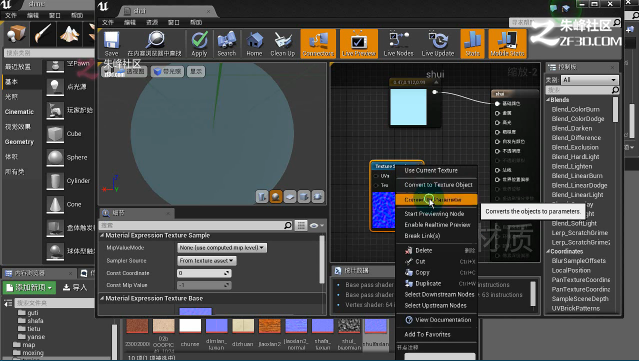Toggle Mobile Stats button
Viewport: 639px width, 361px height.
coord(507,44)
